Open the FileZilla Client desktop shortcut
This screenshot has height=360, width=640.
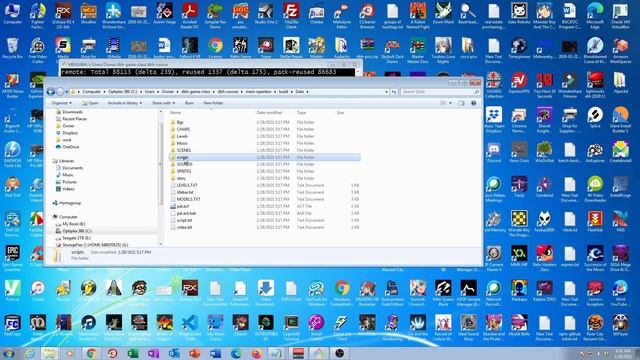pyautogui.click(x=291, y=16)
